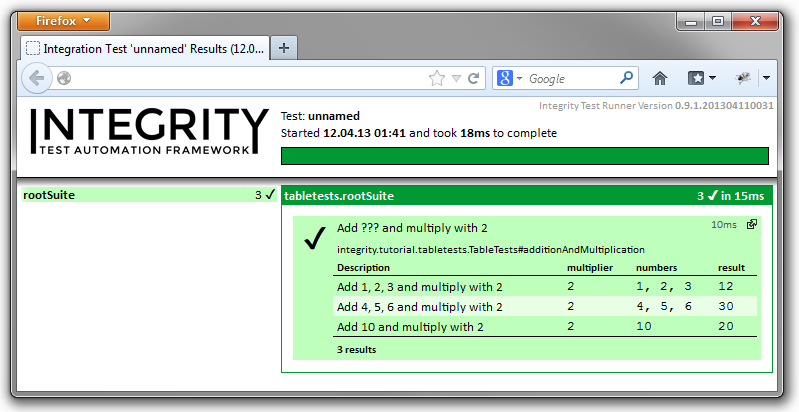
Task: Click the large checkmark test status icon
Action: coord(315,238)
